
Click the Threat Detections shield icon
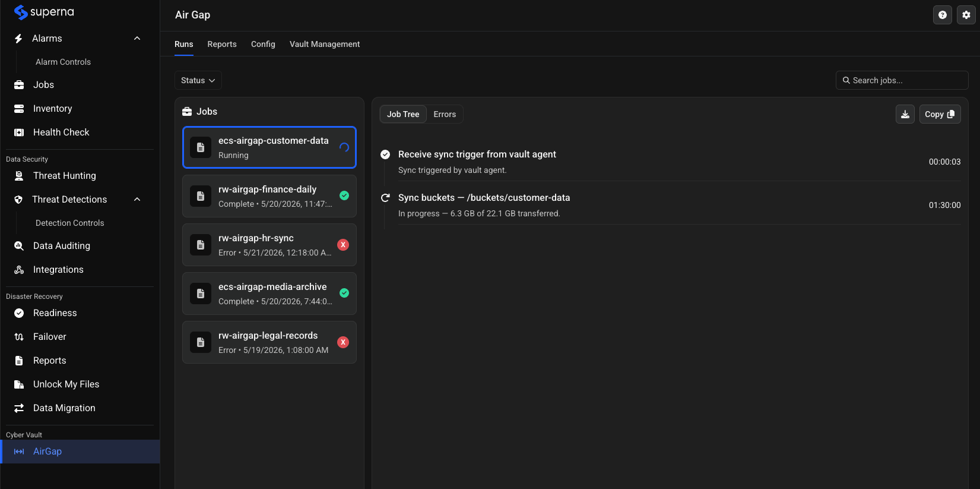[18, 200]
